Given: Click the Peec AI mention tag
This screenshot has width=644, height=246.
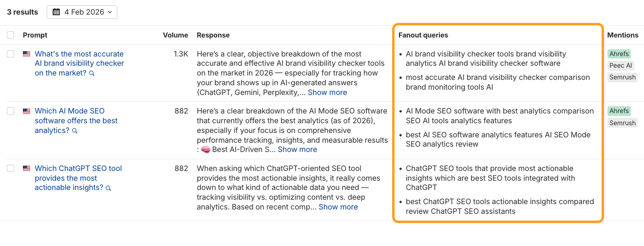Looking at the screenshot, I should [621, 66].
